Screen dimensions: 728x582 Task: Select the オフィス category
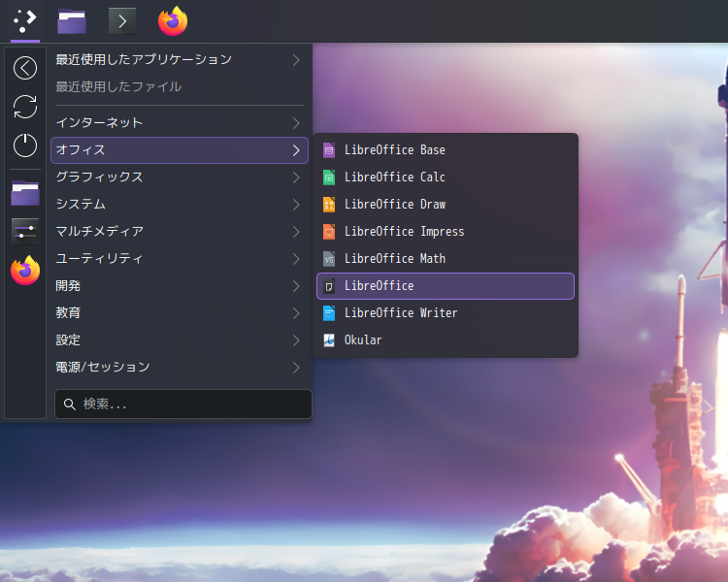180,150
